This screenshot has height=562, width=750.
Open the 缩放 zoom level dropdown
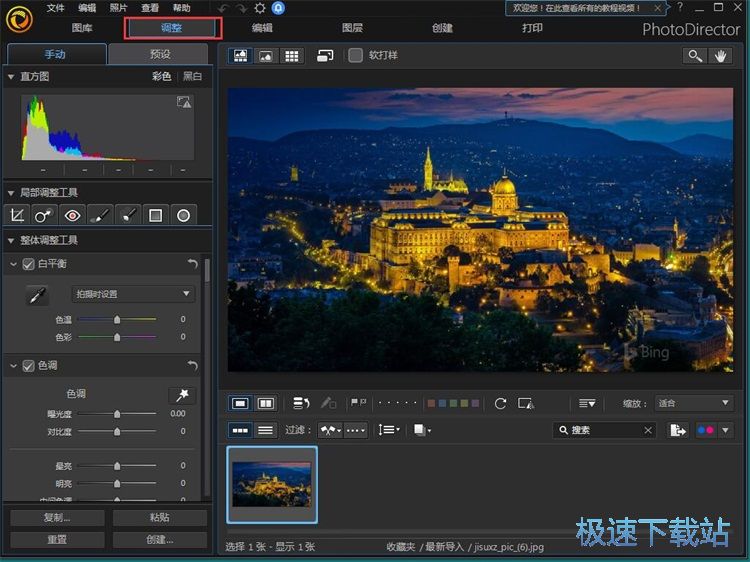pyautogui.click(x=694, y=403)
